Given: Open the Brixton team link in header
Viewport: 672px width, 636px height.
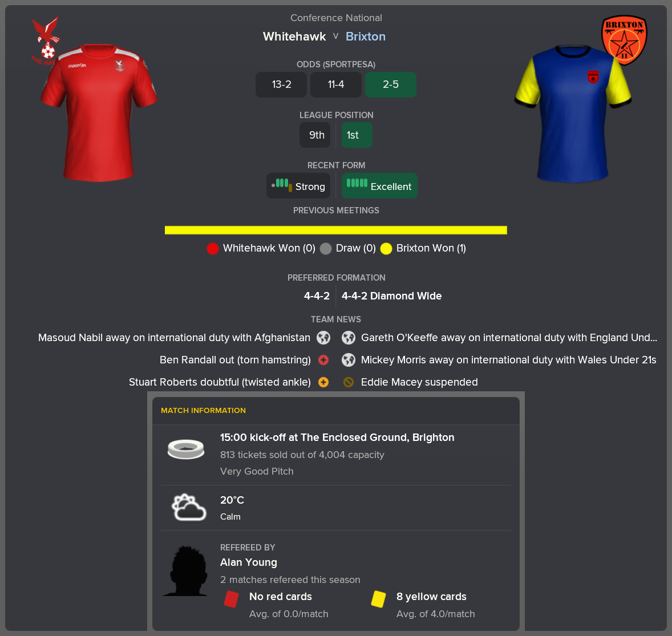Looking at the screenshot, I should [366, 37].
